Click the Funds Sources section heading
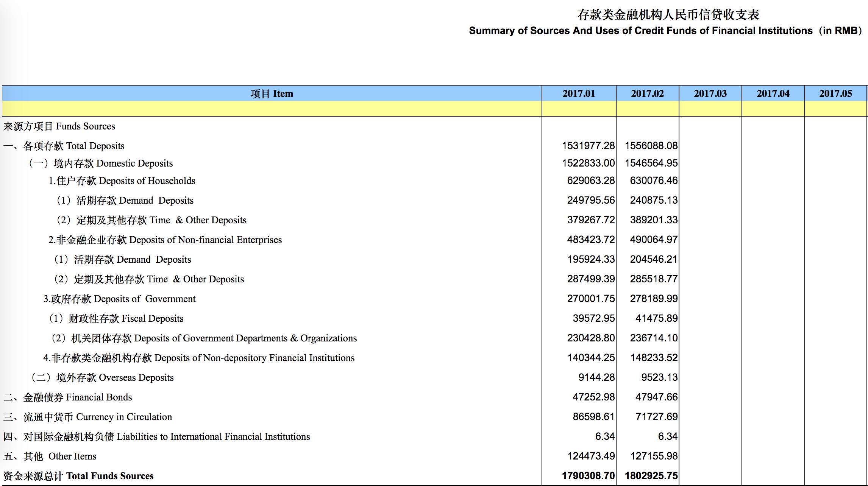 pyautogui.click(x=59, y=126)
